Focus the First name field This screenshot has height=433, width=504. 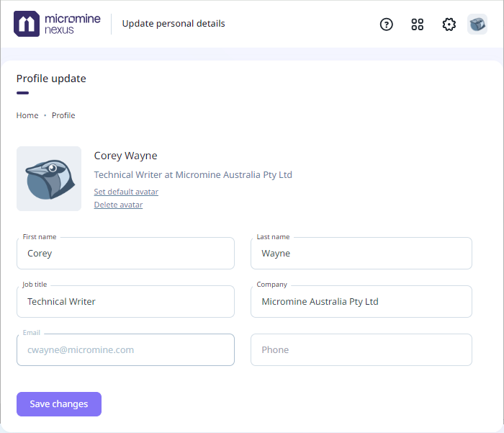125,254
